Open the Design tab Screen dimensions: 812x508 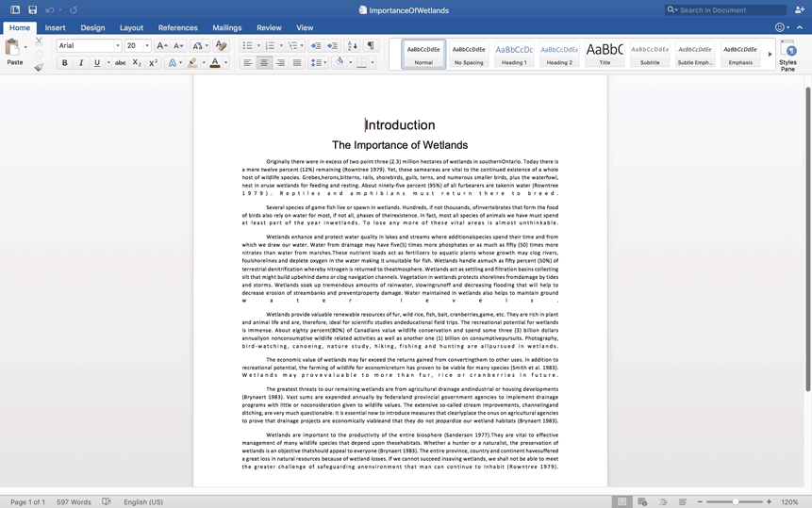point(92,28)
